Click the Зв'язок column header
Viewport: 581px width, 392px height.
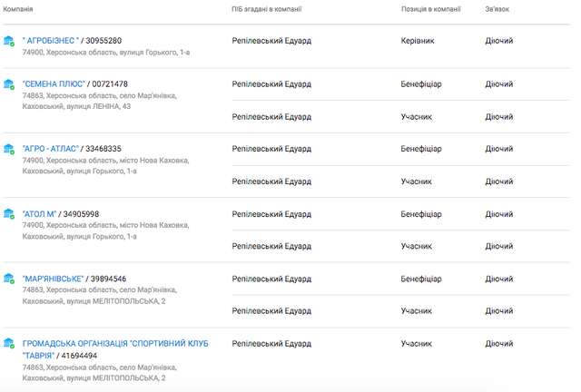[497, 8]
